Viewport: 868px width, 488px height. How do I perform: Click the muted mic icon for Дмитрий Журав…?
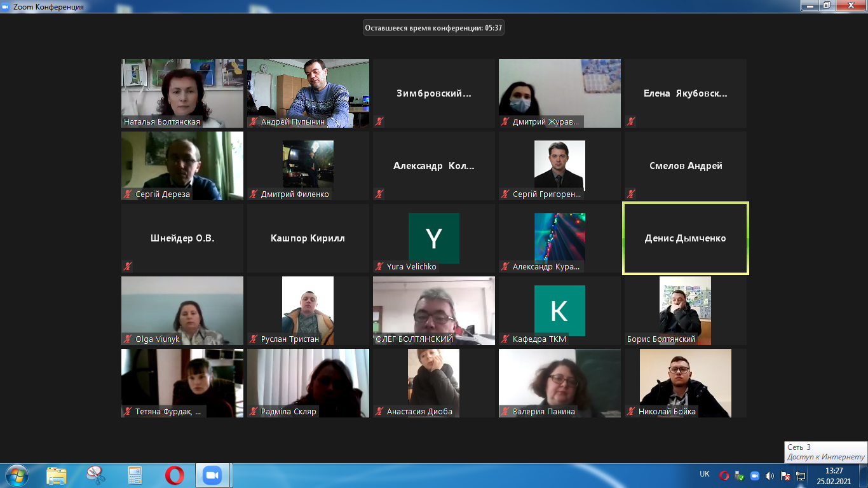point(505,121)
